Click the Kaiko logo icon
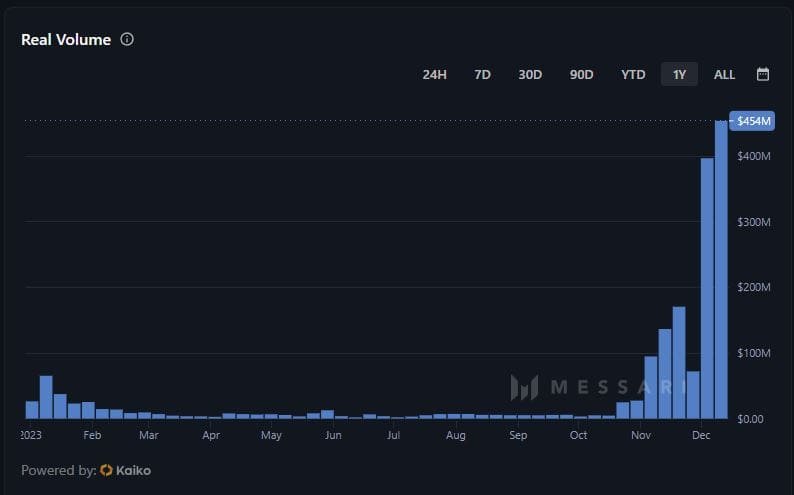794x495 pixels. pyautogui.click(x=106, y=471)
